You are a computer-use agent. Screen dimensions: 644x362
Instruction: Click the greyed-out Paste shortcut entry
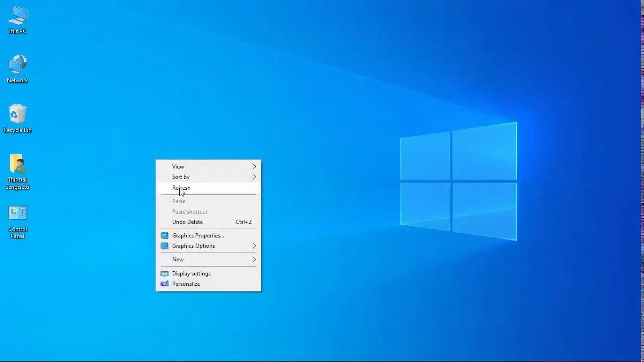tap(208, 212)
